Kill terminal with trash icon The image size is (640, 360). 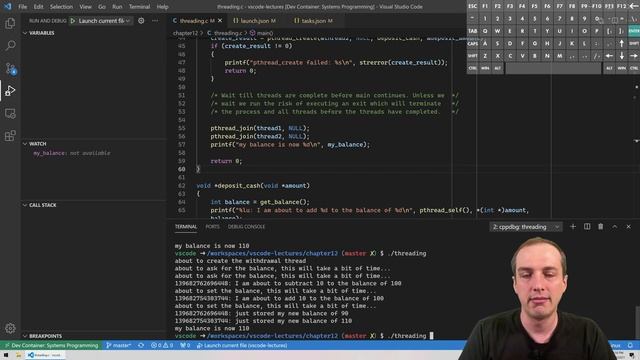coord(601,227)
